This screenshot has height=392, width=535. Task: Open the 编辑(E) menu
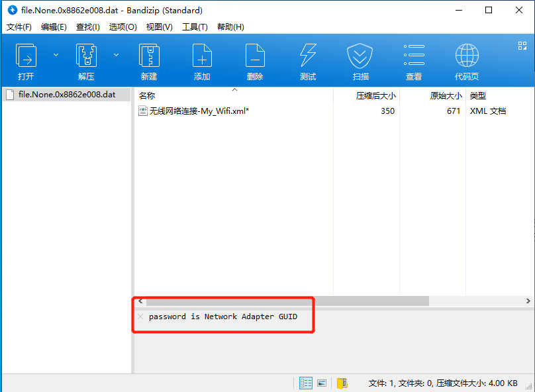coord(54,27)
